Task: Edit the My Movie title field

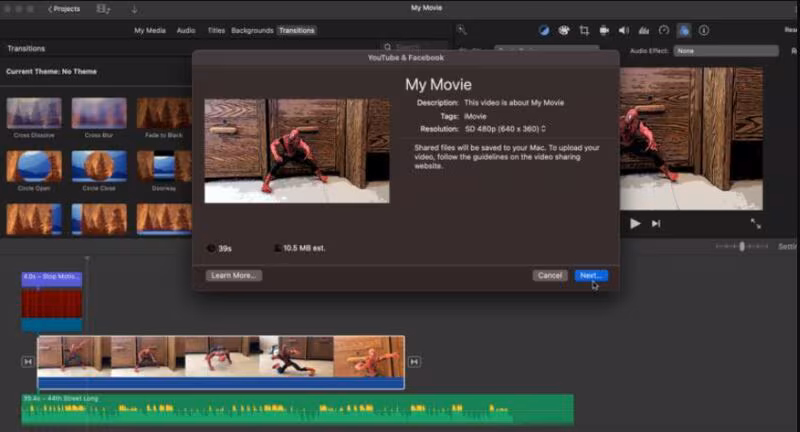Action: (438, 85)
